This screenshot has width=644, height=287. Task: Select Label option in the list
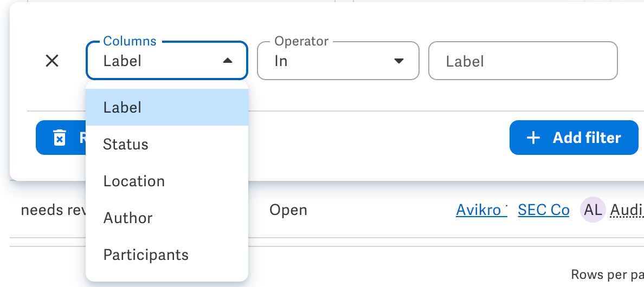[x=167, y=107]
